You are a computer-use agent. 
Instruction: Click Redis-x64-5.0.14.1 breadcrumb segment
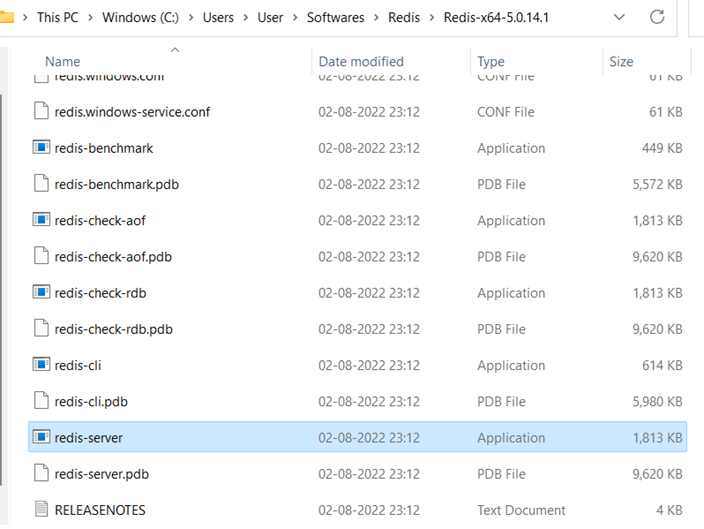pos(497,18)
